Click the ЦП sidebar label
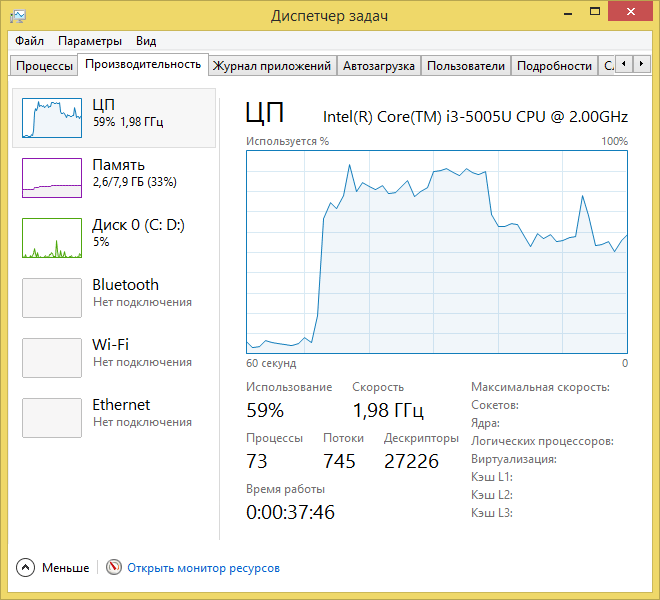This screenshot has width=660, height=600. 104,105
